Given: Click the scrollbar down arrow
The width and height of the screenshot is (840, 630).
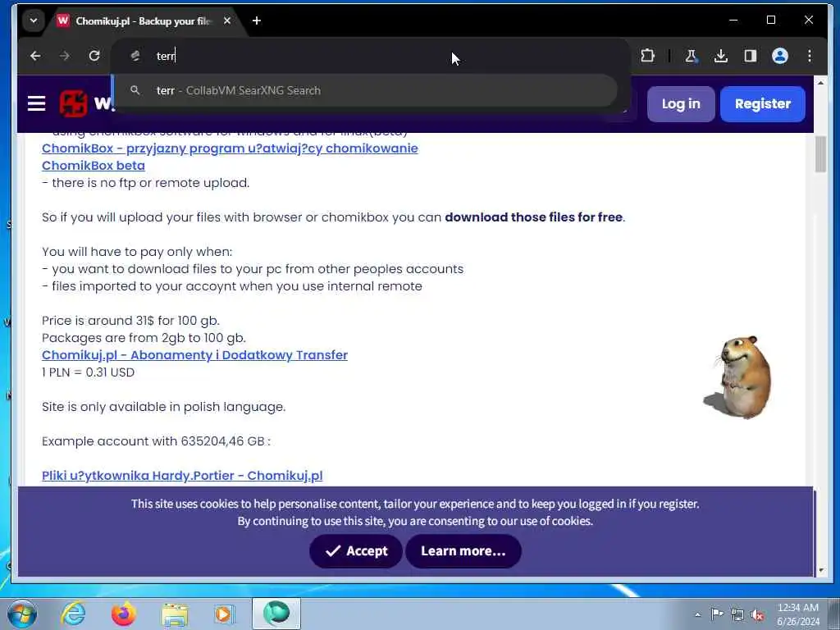Looking at the screenshot, I should tap(822, 571).
